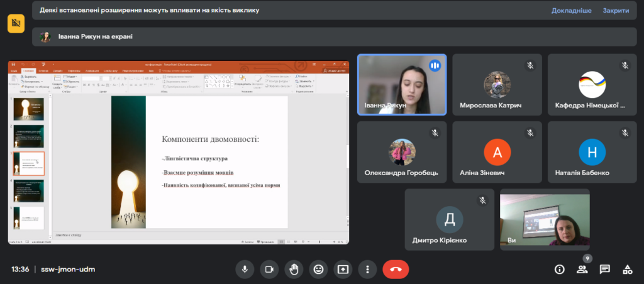Click your own video tile labeled Ви
This screenshot has height=284, width=644.
point(545,220)
